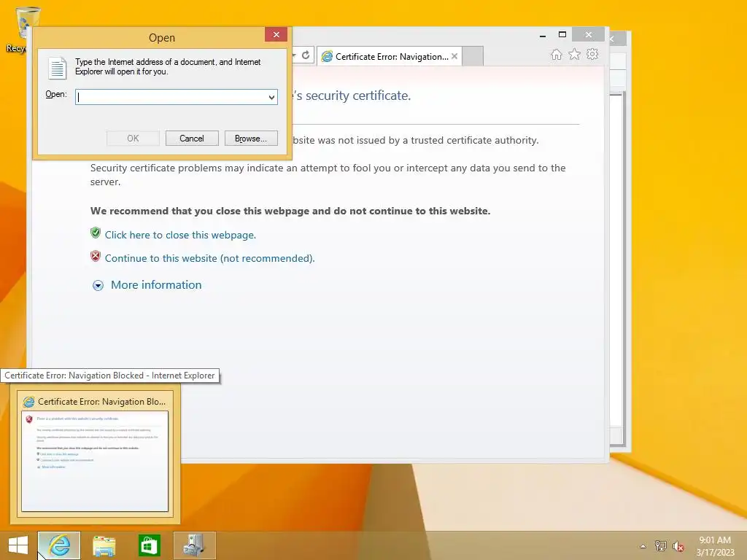This screenshot has width=747, height=560.
Task: Open the Home icon in Internet Explorer
Action: point(557,54)
